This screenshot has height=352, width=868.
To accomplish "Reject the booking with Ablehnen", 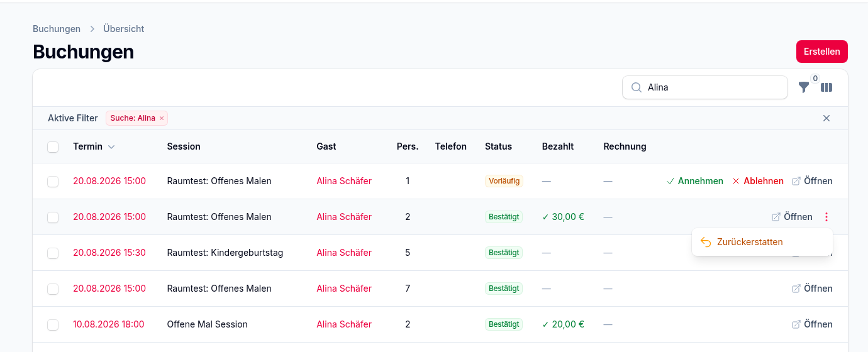I will (x=758, y=181).
